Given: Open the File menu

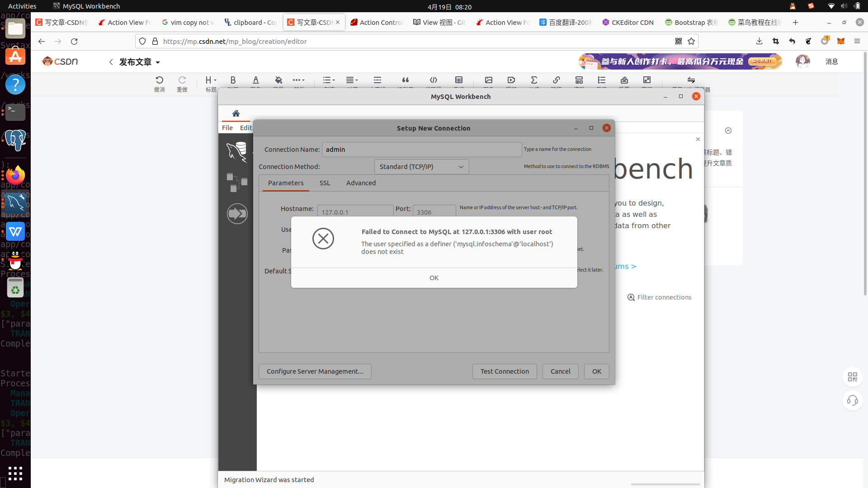Looking at the screenshot, I should click(x=227, y=128).
